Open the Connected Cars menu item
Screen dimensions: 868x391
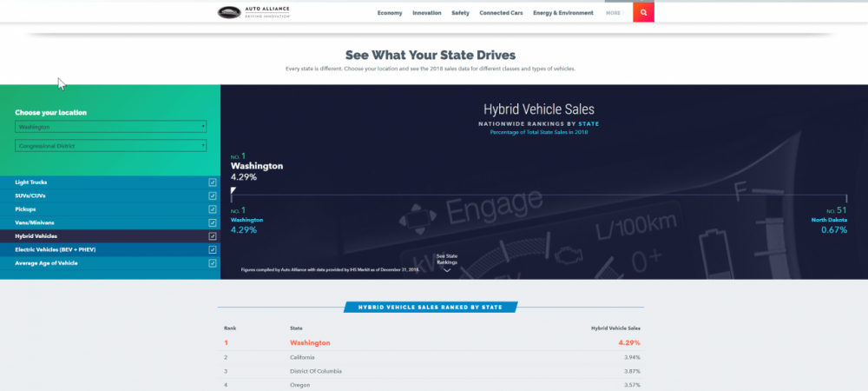tap(500, 13)
